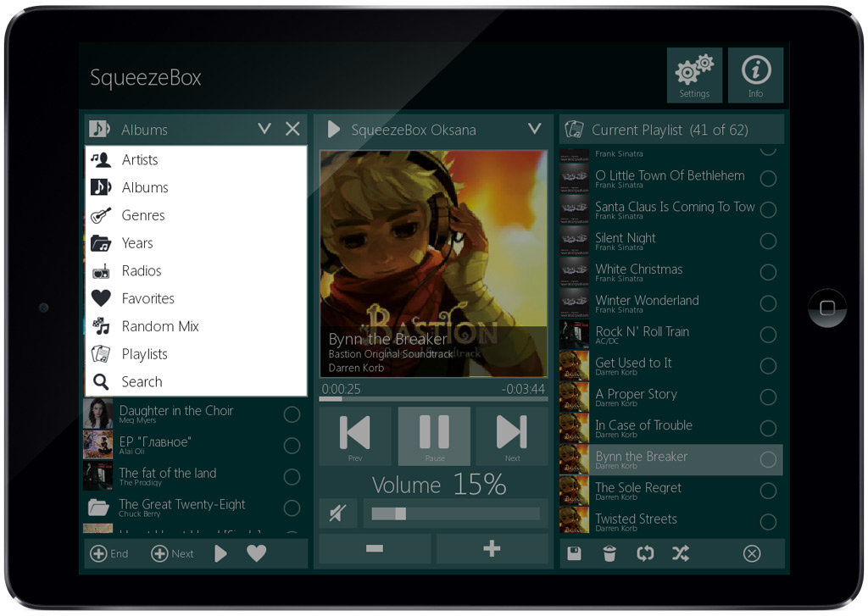Increase volume with the plus button
Viewport: 868px width, 616px height.
pos(491,549)
